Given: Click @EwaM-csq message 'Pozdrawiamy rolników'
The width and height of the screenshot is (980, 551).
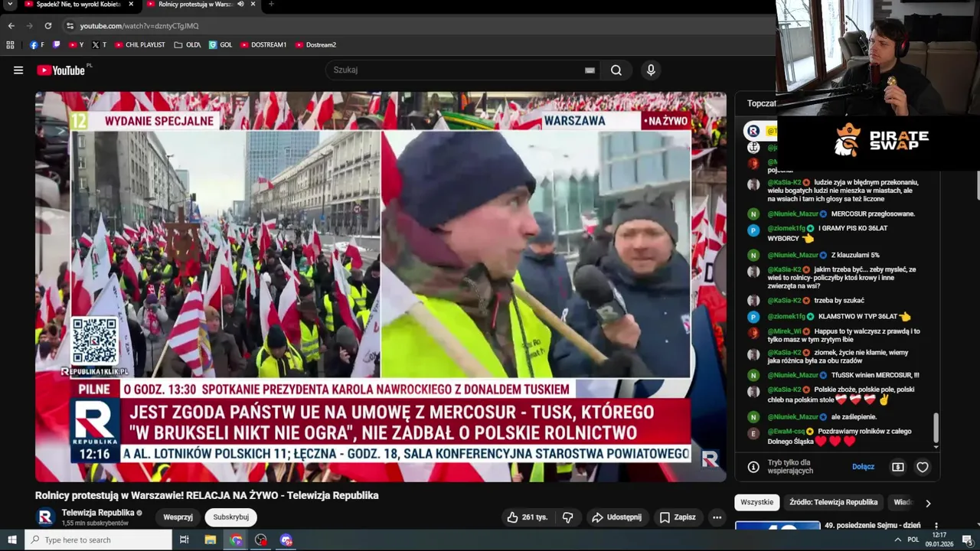Looking at the screenshot, I should coord(839,436).
